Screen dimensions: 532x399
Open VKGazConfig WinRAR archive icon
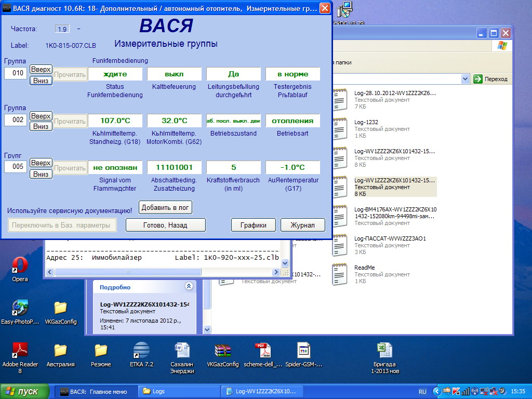pyautogui.click(x=222, y=351)
